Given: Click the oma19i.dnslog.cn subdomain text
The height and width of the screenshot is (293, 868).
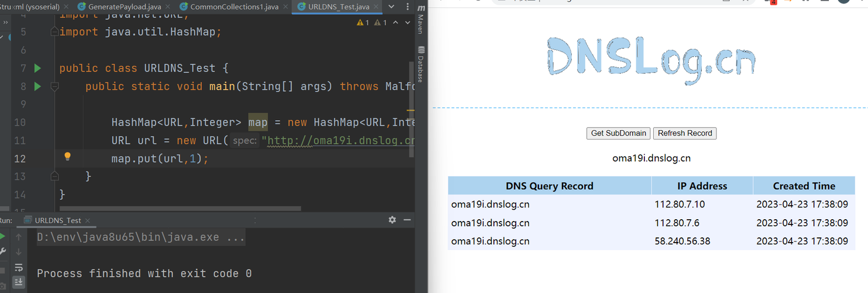Looking at the screenshot, I should pyautogui.click(x=651, y=158).
